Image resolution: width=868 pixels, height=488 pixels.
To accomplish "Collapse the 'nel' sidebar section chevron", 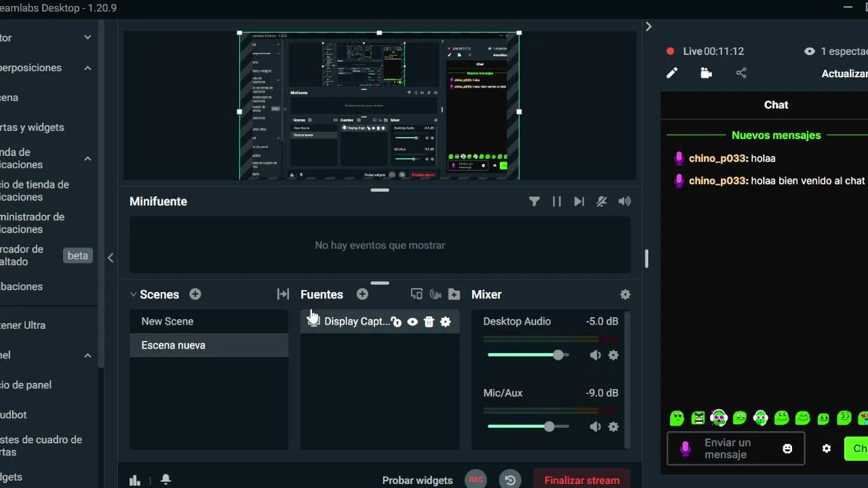I will (87, 355).
